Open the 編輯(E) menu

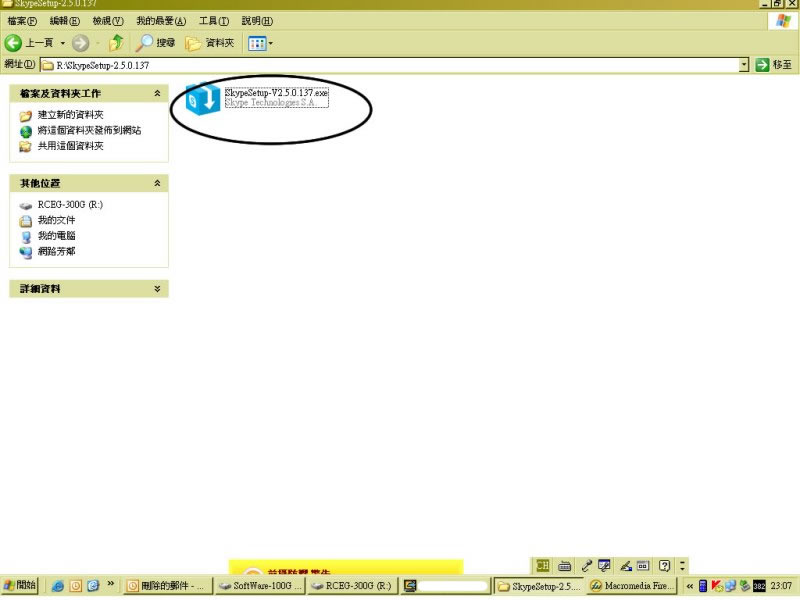click(x=64, y=21)
